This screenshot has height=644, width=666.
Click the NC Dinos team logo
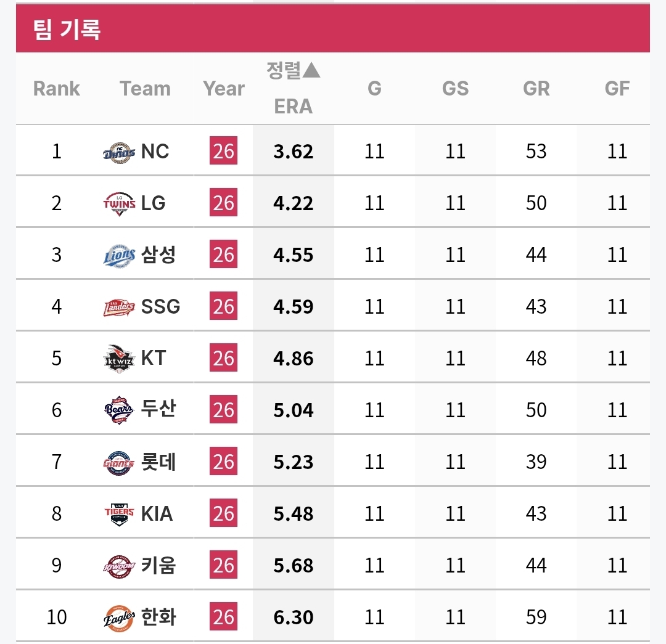click(x=119, y=152)
